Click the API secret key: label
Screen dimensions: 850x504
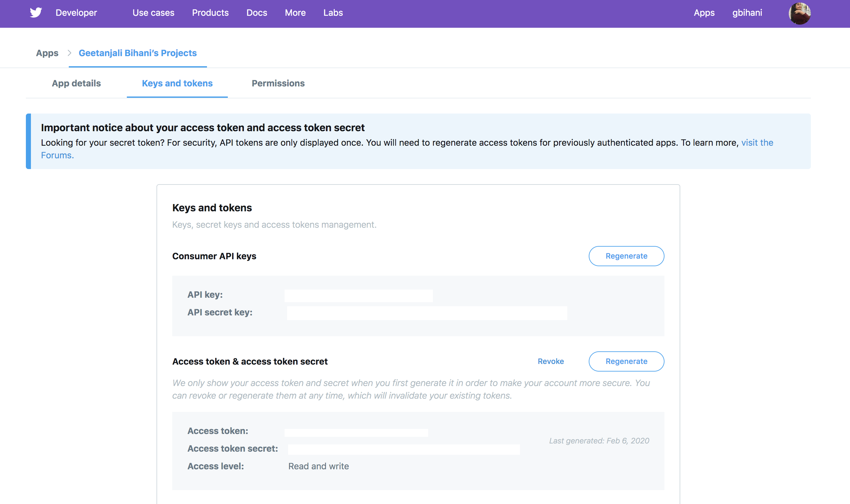[220, 312]
